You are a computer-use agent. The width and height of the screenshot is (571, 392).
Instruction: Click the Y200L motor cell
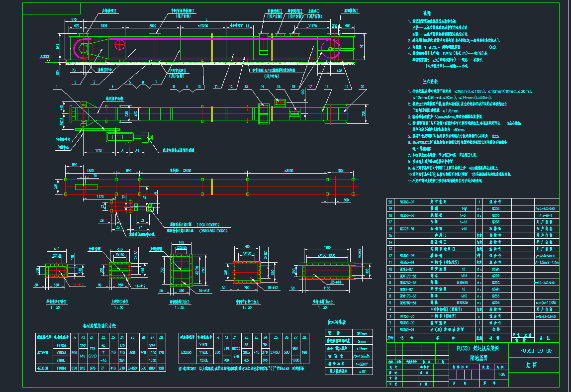(x=204, y=360)
